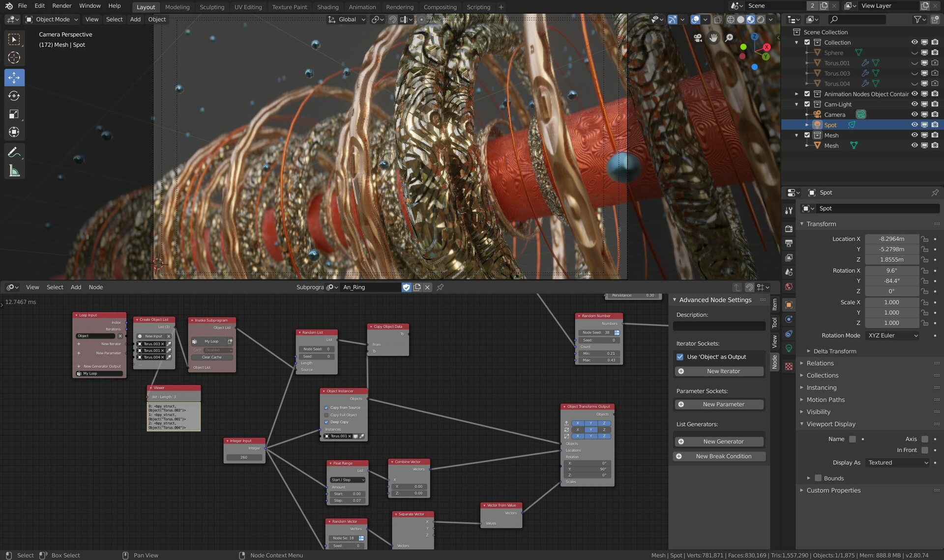The image size is (944, 560).
Task: Hide the Spot light with eye icon
Action: pyautogui.click(x=914, y=125)
